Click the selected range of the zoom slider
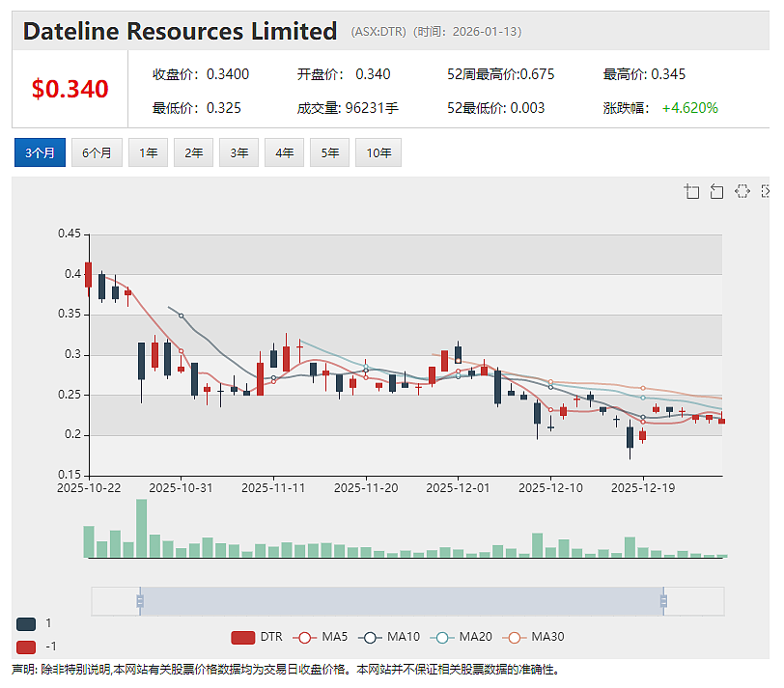This screenshot has height=688, width=784. (402, 601)
